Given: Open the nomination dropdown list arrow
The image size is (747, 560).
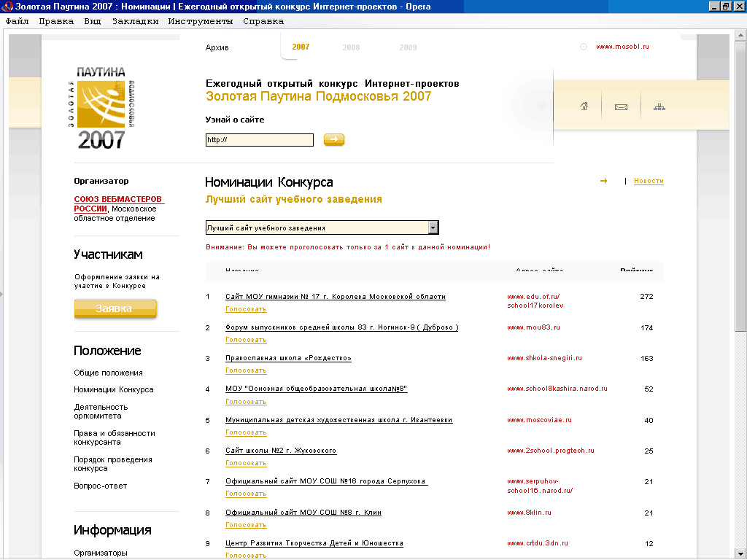Looking at the screenshot, I should [x=433, y=227].
